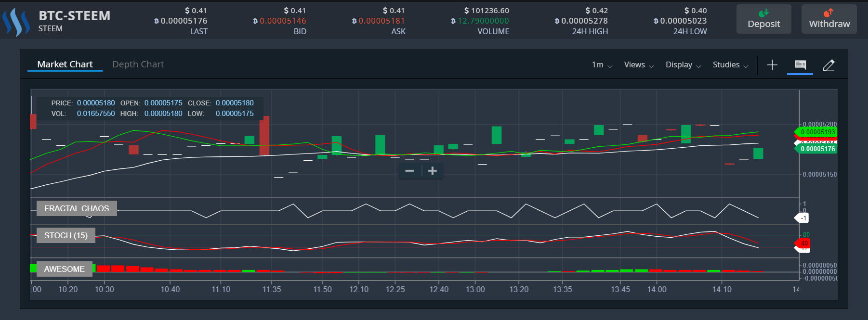Click the Withdraw button

tap(829, 19)
